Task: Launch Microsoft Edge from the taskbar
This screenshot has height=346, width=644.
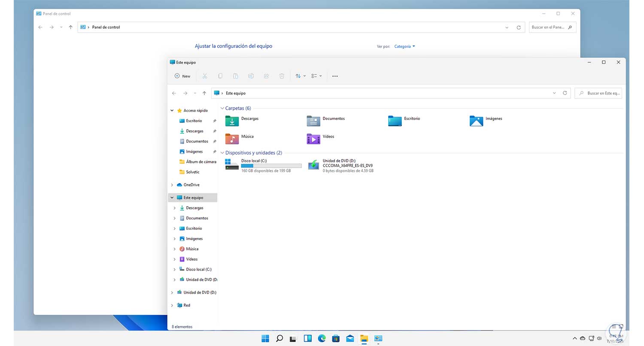Action: [322, 338]
